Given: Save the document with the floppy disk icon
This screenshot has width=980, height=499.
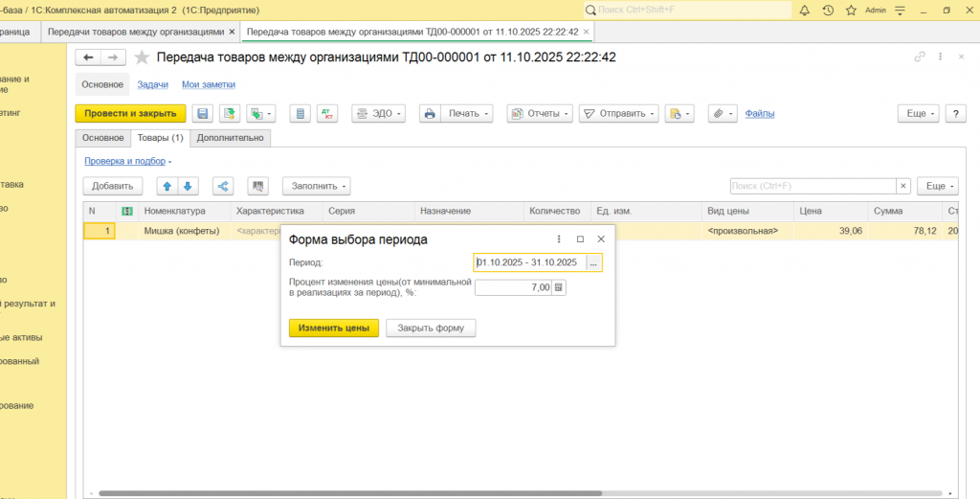Looking at the screenshot, I should click(203, 114).
